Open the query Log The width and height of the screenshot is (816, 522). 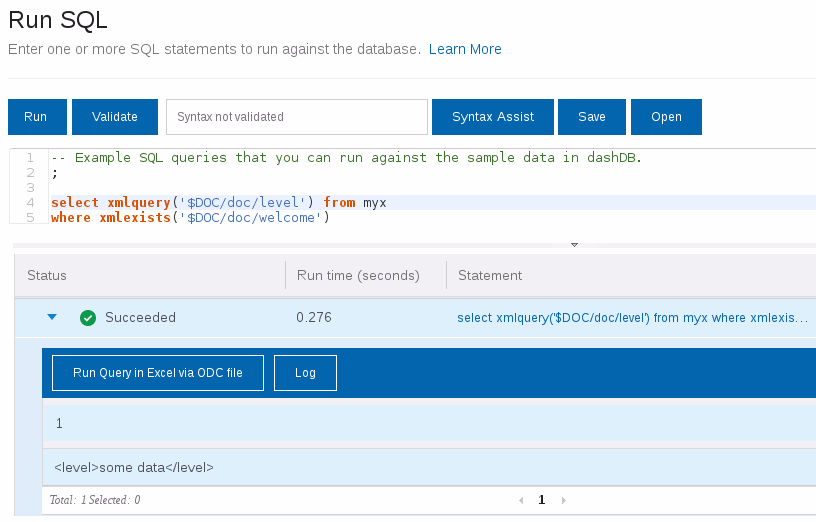coord(305,373)
